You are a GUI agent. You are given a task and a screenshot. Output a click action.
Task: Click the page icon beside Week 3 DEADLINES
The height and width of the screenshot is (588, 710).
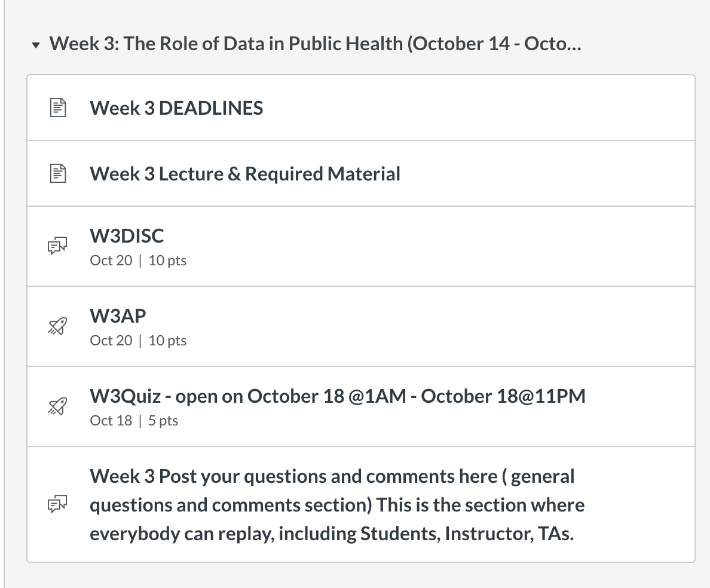tap(58, 108)
